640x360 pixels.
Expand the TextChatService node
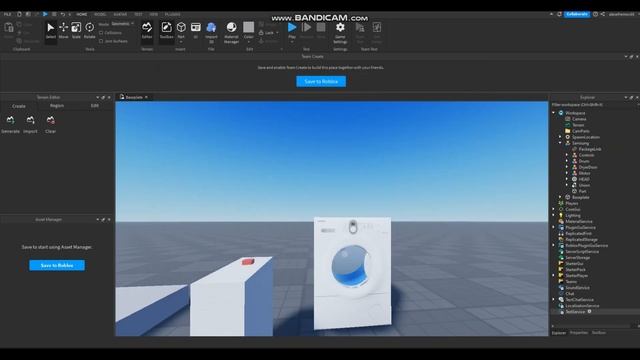[554, 300]
